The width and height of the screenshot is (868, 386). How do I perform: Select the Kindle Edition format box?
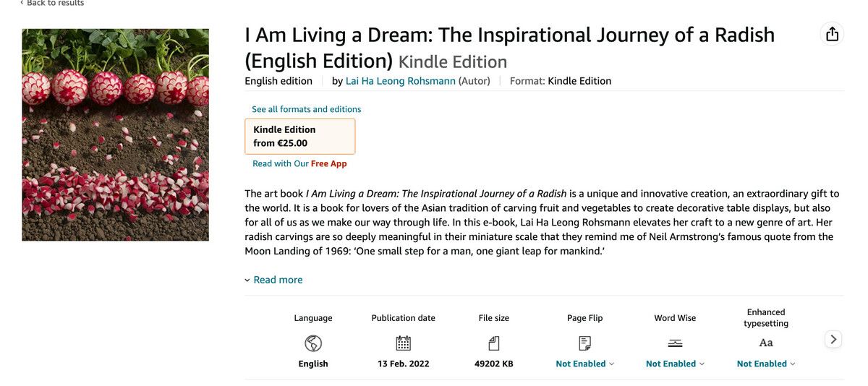pos(300,137)
